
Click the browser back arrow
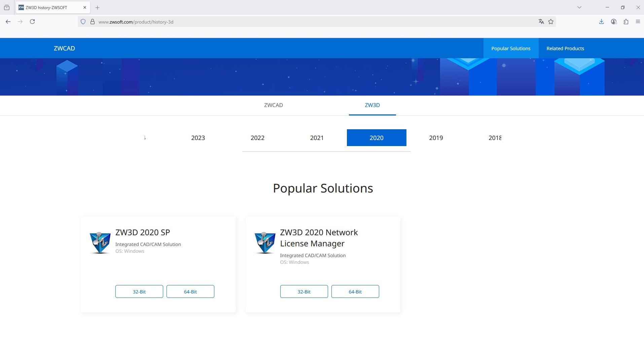point(8,22)
